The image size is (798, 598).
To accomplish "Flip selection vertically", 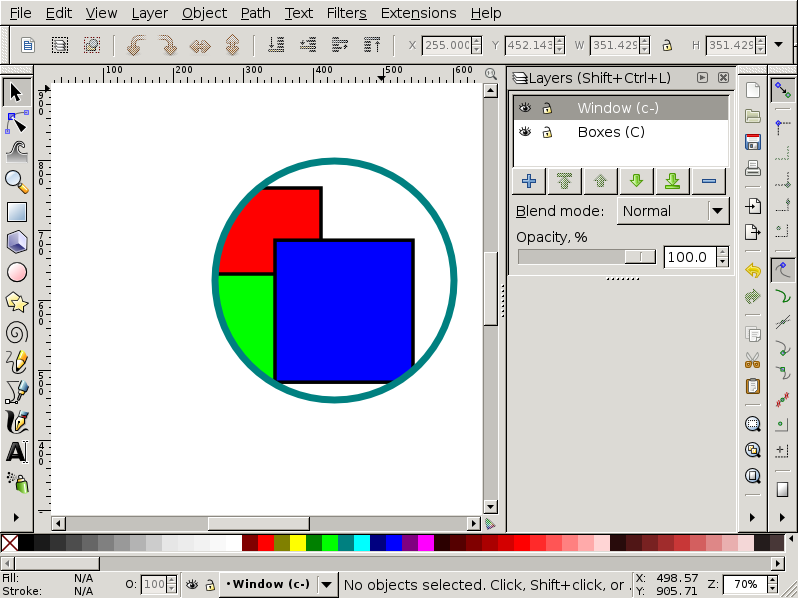I will tap(232, 45).
